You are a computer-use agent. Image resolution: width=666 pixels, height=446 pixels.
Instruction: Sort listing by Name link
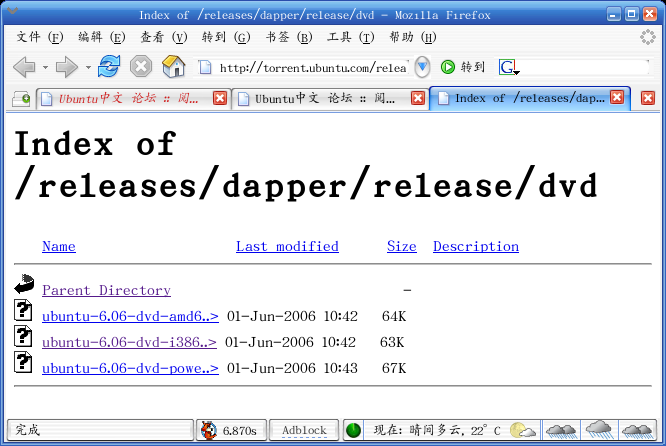59,247
